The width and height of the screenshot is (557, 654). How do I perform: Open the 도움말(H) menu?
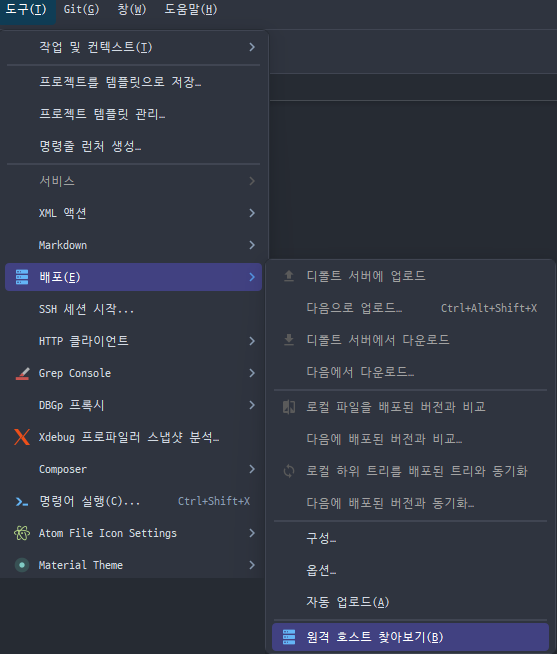point(191,9)
